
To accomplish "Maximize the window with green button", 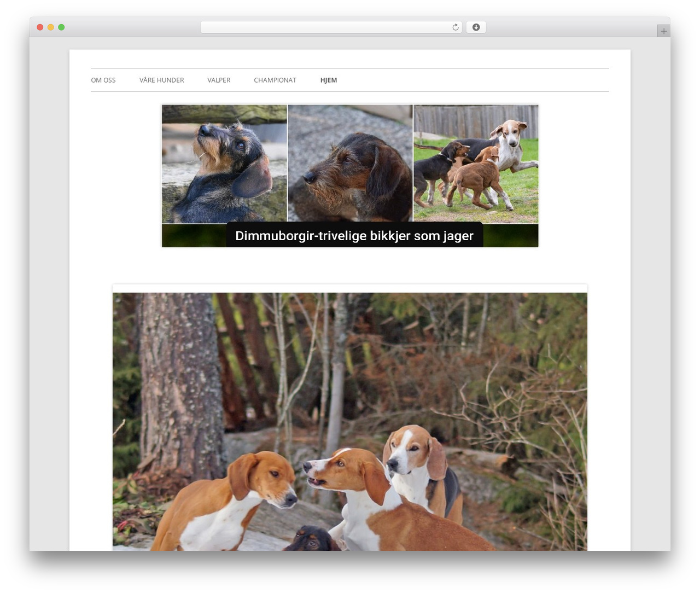I will (x=61, y=27).
